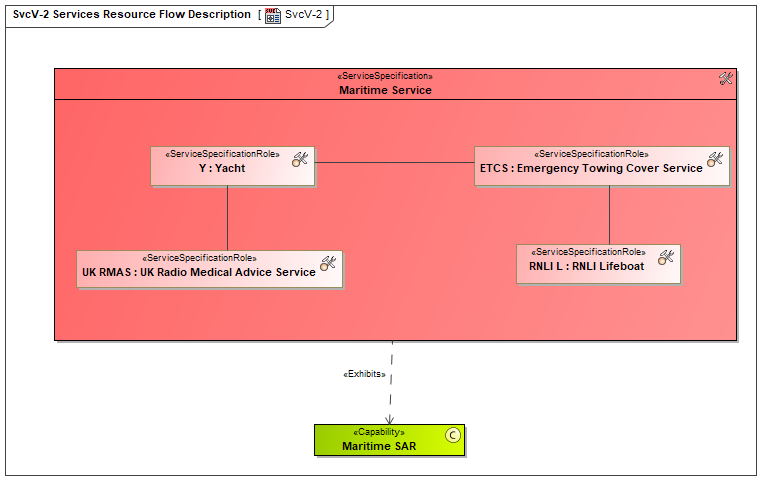The height and width of the screenshot is (480, 761).
Task: Select the RNLI L : RNLI Lifeboat box
Action: click(598, 264)
